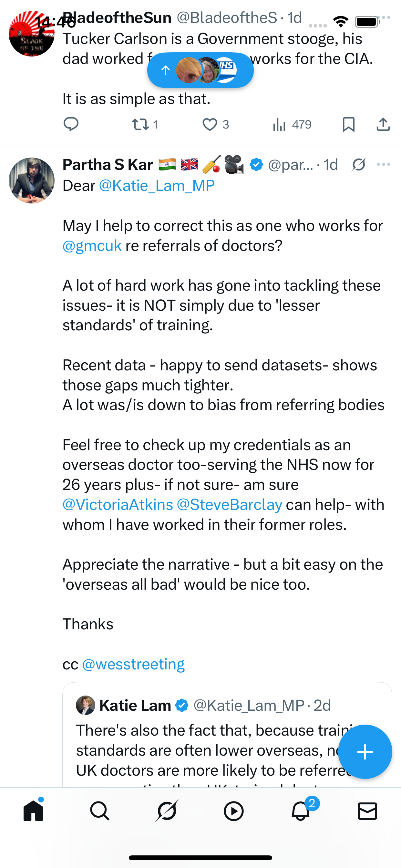Viewport: 401px width, 868px height.
Task: Share the BladeoftheSun tweet
Action: tap(383, 124)
